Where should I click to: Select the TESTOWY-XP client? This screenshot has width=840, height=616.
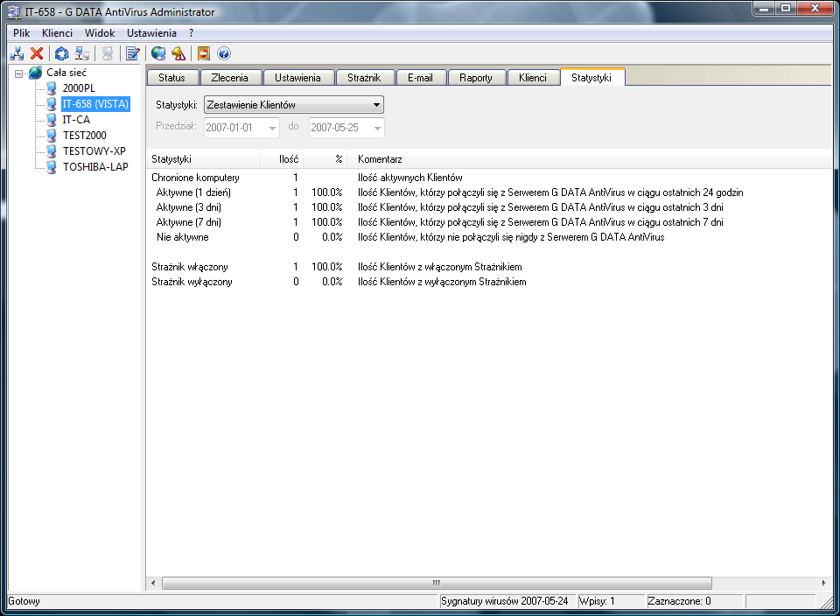click(94, 151)
